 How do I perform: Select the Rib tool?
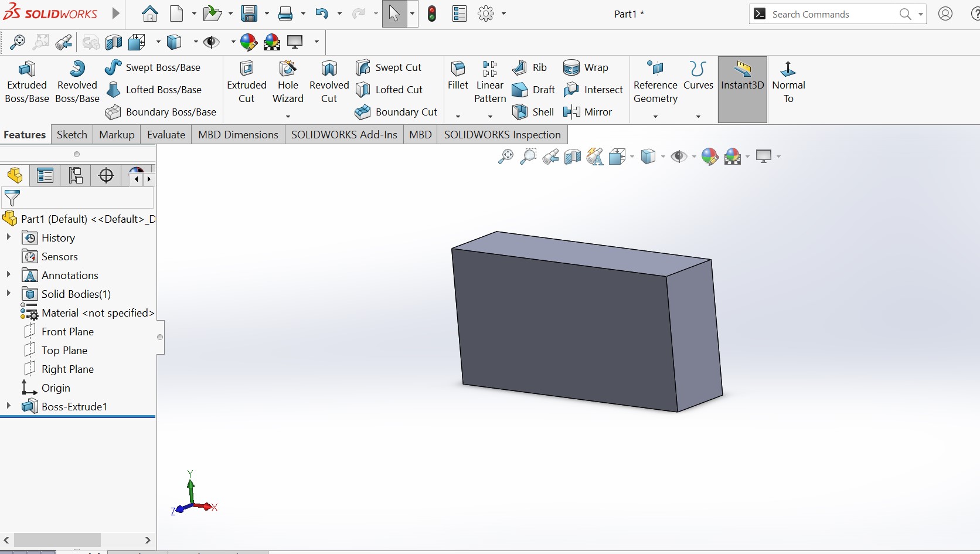point(530,67)
